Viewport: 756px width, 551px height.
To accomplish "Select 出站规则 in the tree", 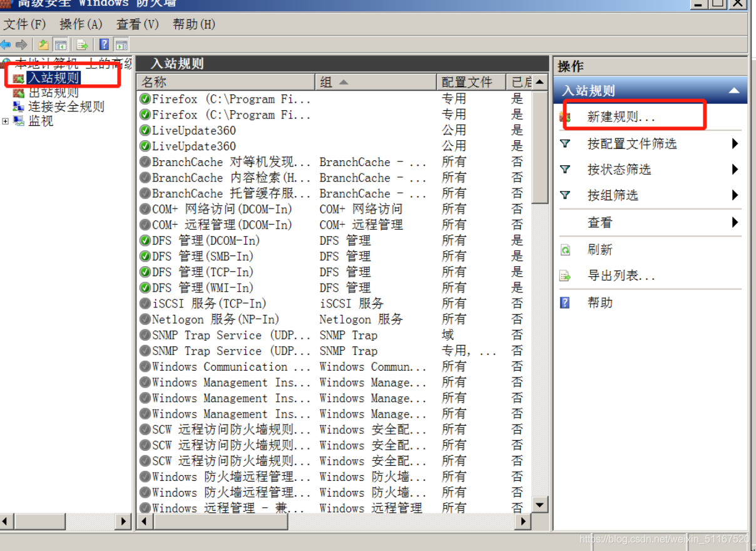I will pos(53,93).
